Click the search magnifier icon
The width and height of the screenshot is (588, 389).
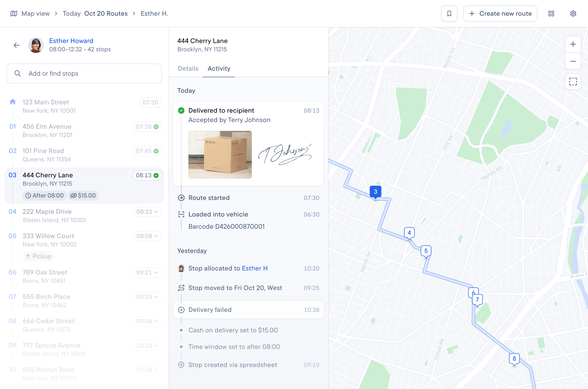(18, 73)
